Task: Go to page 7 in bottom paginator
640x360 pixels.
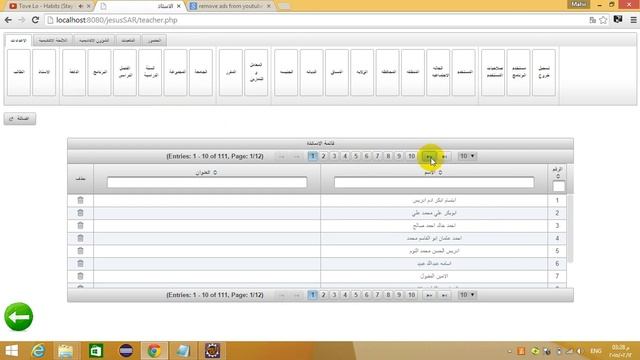Action: coord(377,295)
